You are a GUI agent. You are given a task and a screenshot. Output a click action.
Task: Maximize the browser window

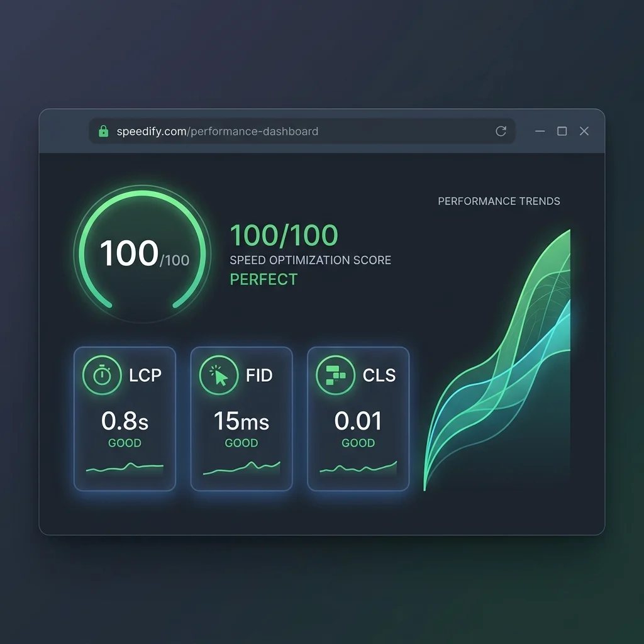(562, 131)
